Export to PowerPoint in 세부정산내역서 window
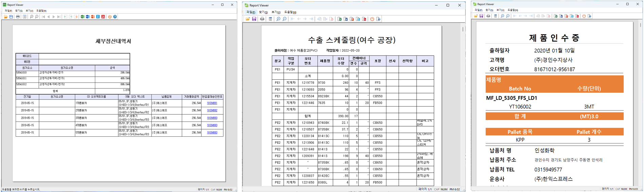This screenshot has height=192, width=644. pyautogui.click(x=93, y=17)
